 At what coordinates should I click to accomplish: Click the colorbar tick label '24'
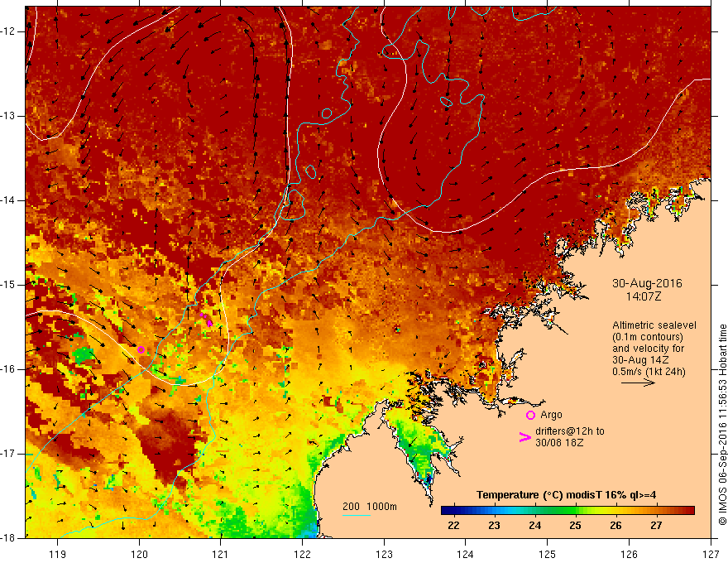pyautogui.click(x=535, y=526)
